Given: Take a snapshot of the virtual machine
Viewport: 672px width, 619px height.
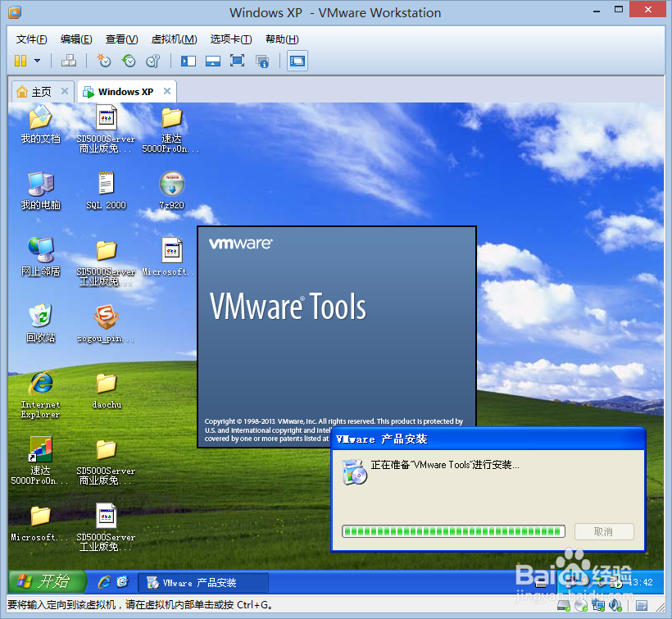Looking at the screenshot, I should 104,61.
